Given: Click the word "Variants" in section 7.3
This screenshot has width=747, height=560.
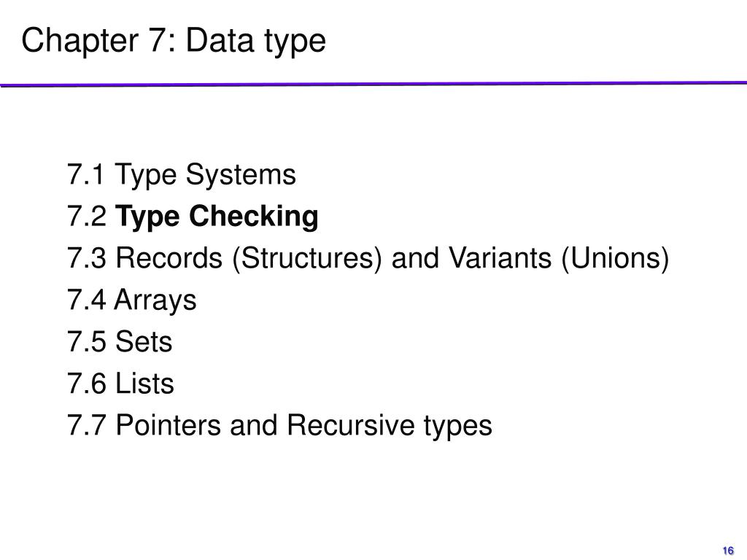Looking at the screenshot, I should tap(500, 257).
